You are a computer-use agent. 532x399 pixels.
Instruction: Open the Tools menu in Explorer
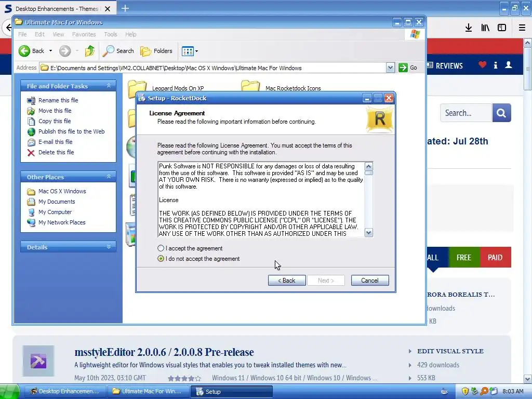coord(110,34)
